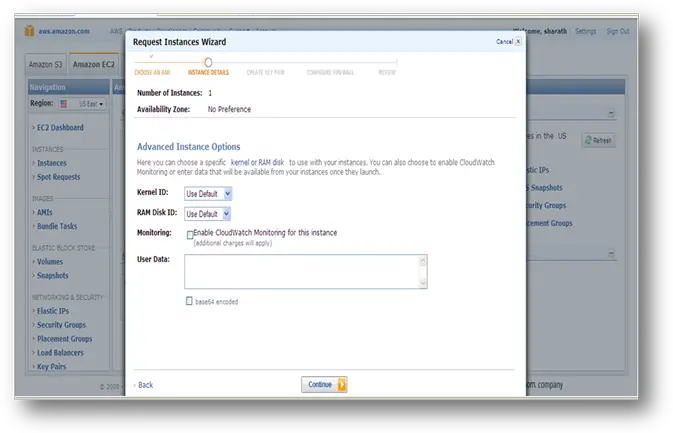Viewport: 673px width, 433px height.
Task: Click the Advanced Instance Options heading
Action: [x=188, y=147]
